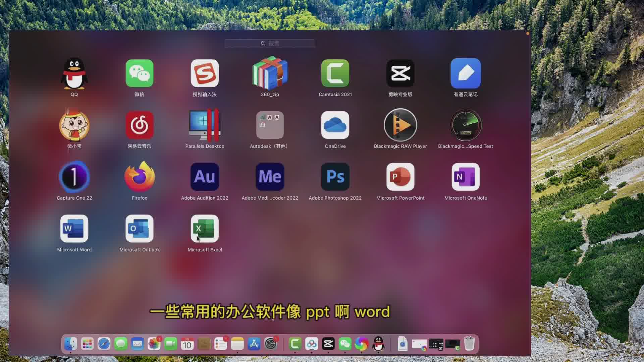This screenshot has height=362, width=644.
Task: Launch Microsoft Outlook
Action: [140, 229]
